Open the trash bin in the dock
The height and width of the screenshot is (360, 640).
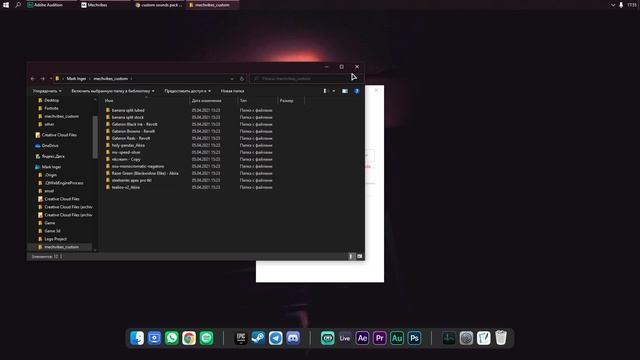coord(501,338)
